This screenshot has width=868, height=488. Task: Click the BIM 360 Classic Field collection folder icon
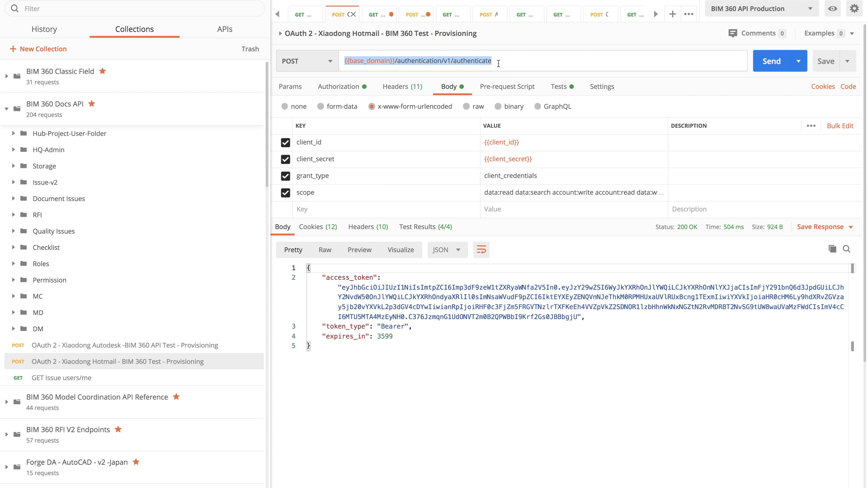click(x=17, y=76)
